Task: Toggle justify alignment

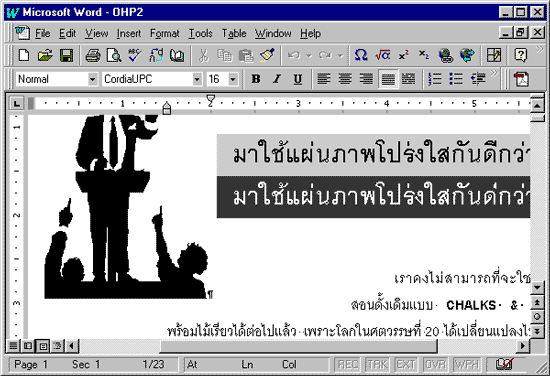Action: click(x=388, y=79)
